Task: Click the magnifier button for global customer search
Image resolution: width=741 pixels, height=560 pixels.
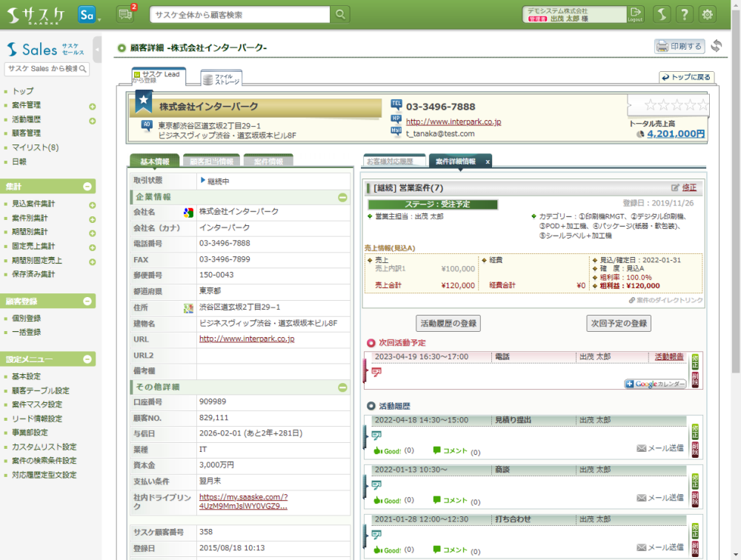Action: click(339, 15)
